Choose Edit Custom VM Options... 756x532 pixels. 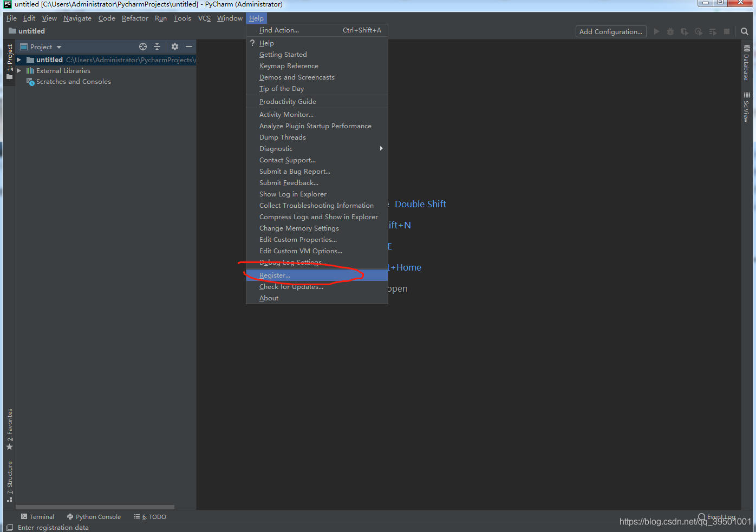(x=317, y=251)
